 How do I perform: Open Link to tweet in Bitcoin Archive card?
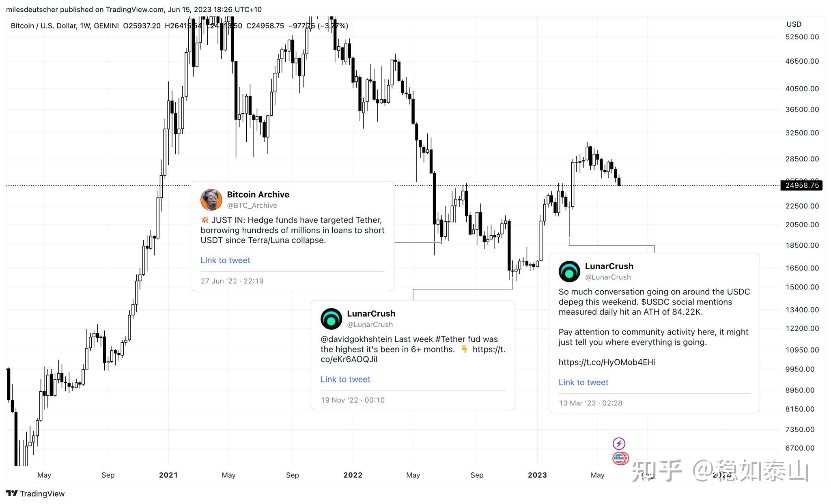point(225,260)
